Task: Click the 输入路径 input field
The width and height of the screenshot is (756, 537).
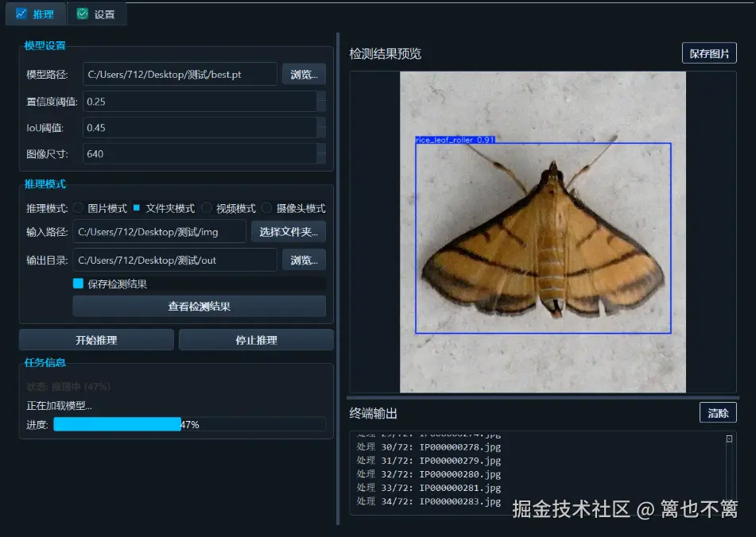Action: [159, 232]
